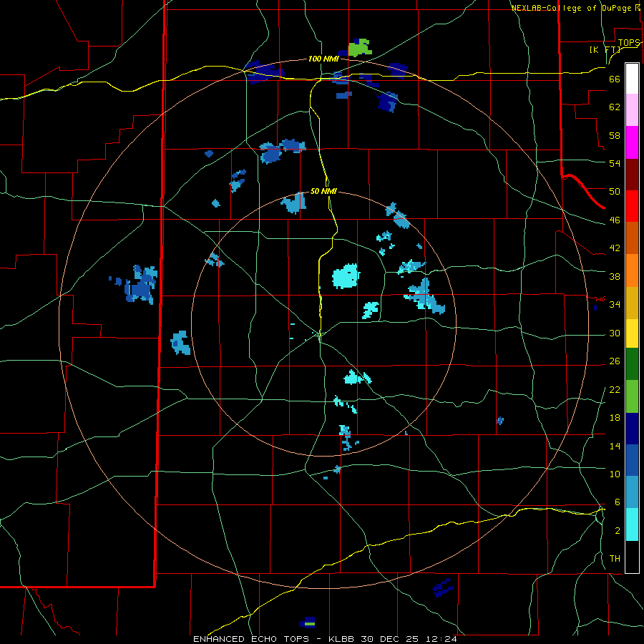Viewport: 644px width, 644px height.
Task: Click the bright yellow legend swatch
Action: [x=632, y=333]
